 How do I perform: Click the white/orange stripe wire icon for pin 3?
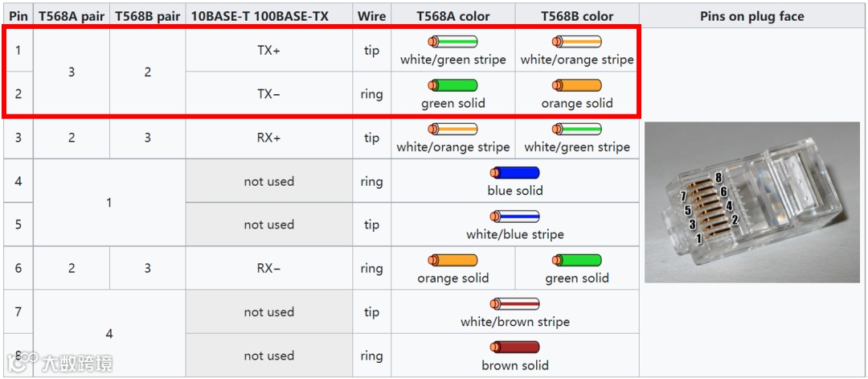[452, 129]
